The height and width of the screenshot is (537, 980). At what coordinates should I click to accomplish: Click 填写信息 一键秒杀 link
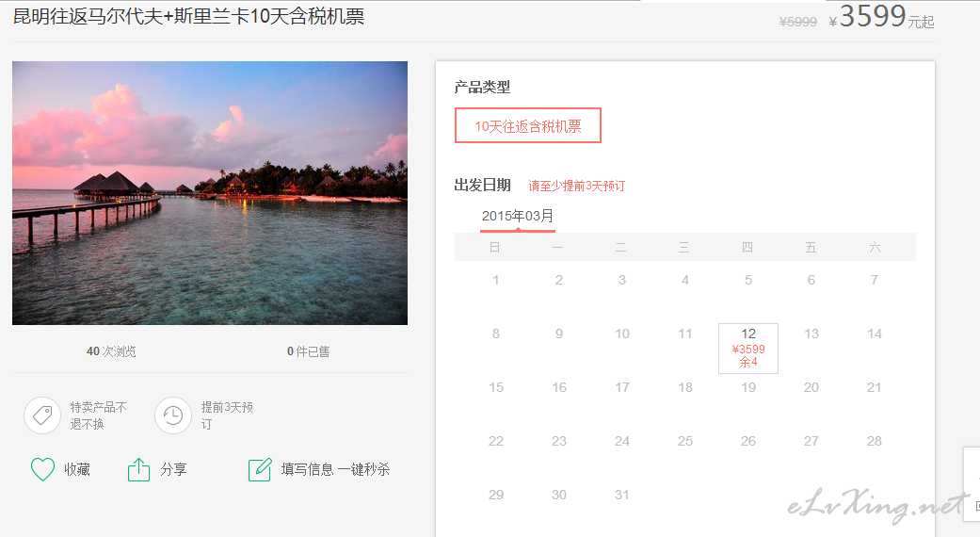point(336,469)
